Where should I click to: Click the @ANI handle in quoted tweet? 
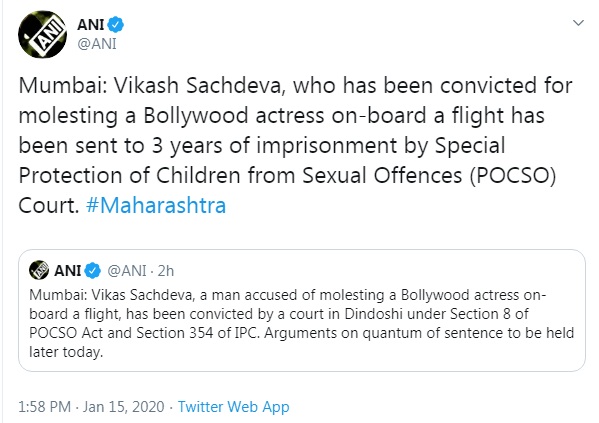pos(127,271)
